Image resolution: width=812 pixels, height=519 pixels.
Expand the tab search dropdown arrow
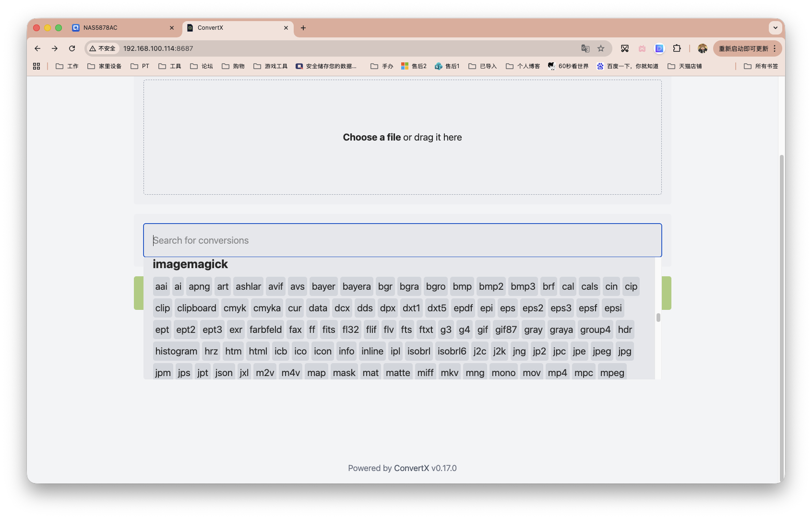775,28
